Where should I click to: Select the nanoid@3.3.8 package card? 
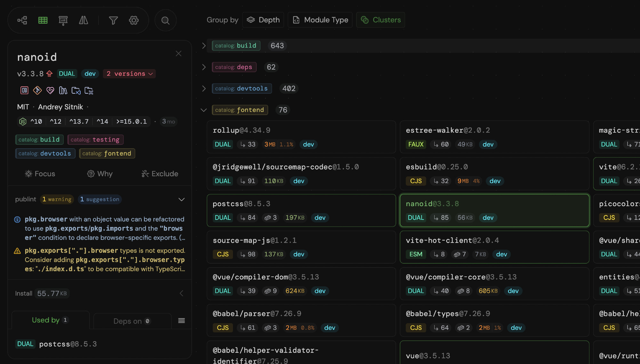pyautogui.click(x=494, y=211)
